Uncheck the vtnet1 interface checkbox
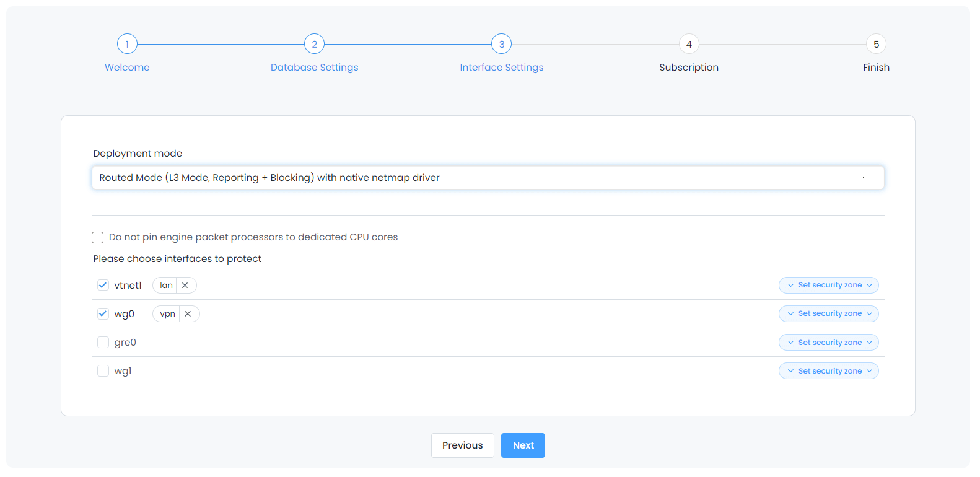Image resolution: width=980 pixels, height=477 pixels. (103, 286)
